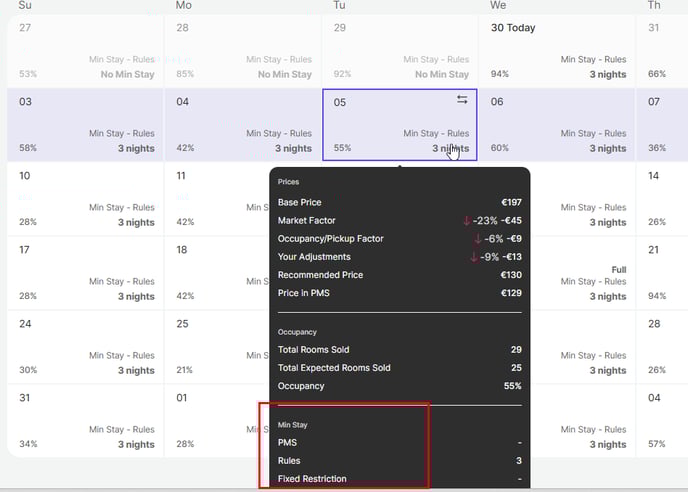Select day 06 with 60% occupancy
This screenshot has width=688, height=492.
click(558, 125)
